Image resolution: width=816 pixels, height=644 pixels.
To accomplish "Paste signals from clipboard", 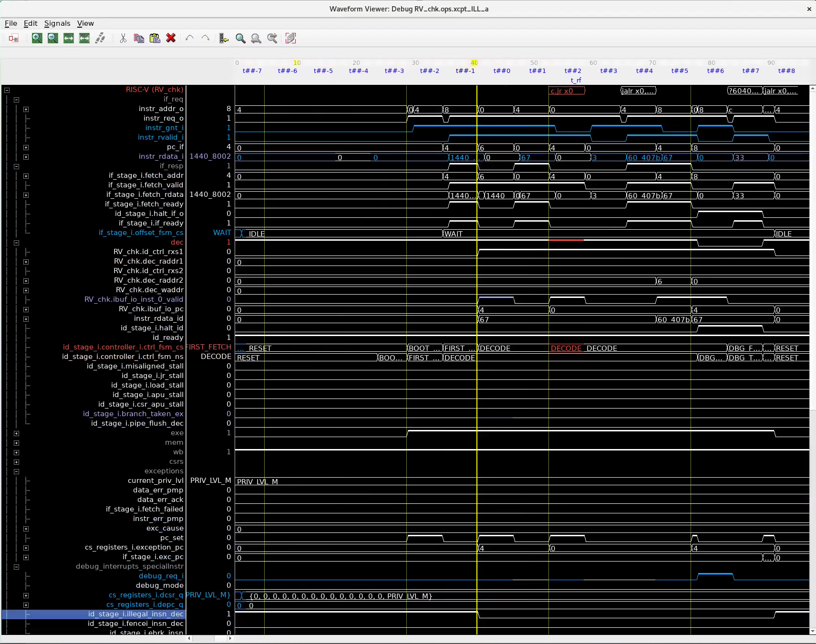I will point(155,38).
